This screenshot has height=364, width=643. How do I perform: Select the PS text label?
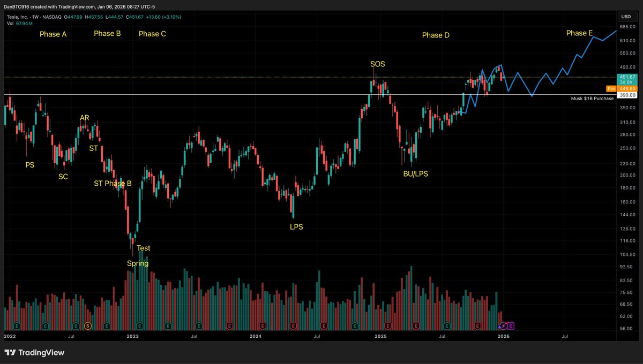coord(30,165)
